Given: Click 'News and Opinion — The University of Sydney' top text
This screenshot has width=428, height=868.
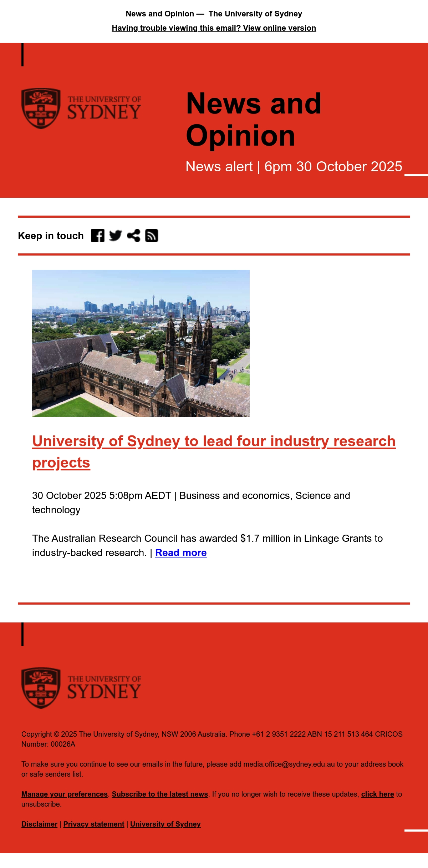Looking at the screenshot, I should (x=214, y=14).
